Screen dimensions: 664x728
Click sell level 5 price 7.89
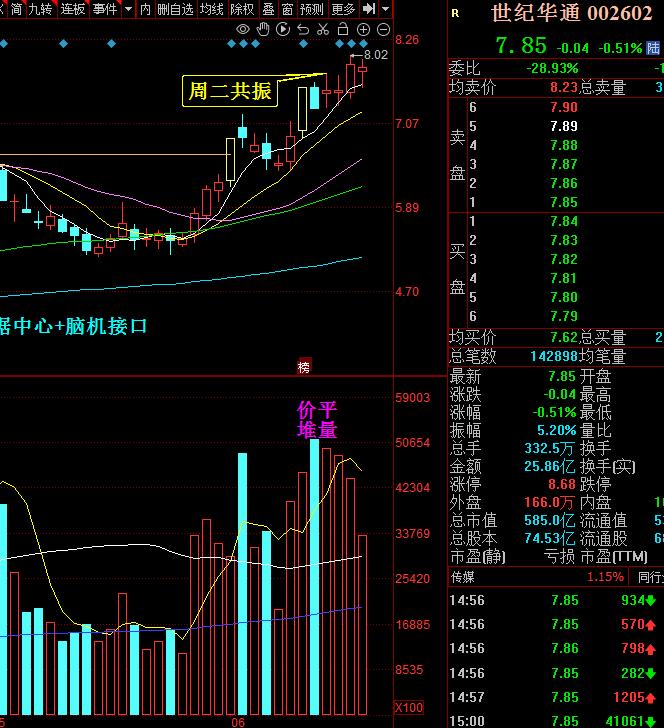coord(564,126)
